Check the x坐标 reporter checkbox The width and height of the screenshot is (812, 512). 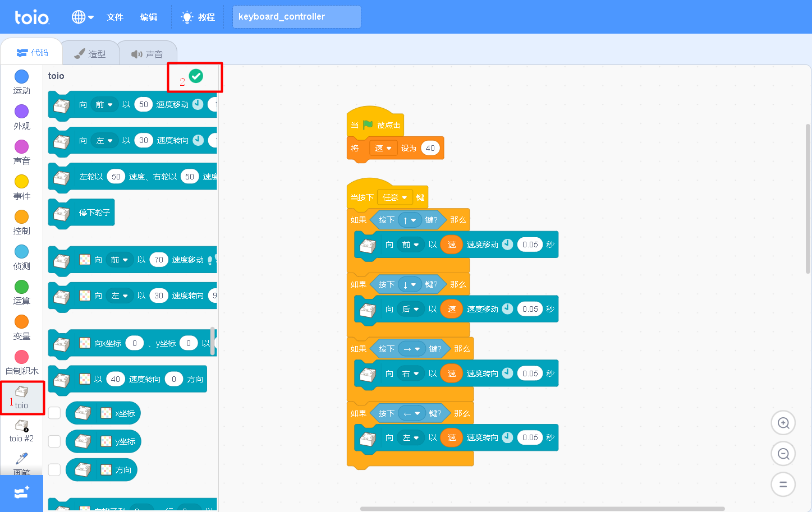click(x=54, y=413)
